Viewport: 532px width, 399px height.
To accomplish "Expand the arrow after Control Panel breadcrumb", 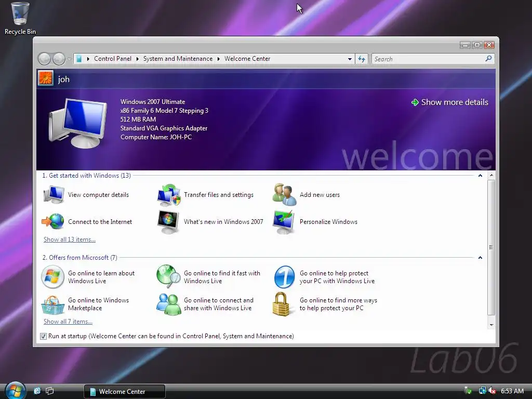I will (x=137, y=59).
